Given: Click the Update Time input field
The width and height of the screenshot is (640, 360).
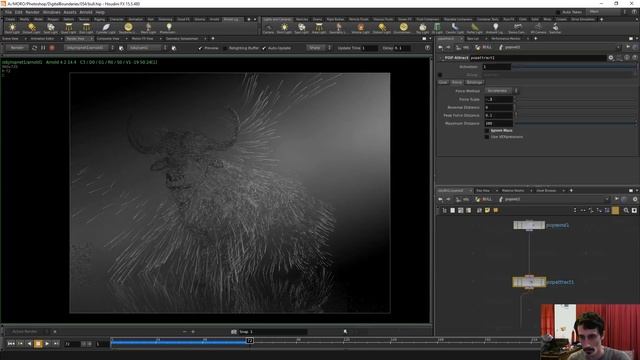Looking at the screenshot, I should click(x=369, y=48).
